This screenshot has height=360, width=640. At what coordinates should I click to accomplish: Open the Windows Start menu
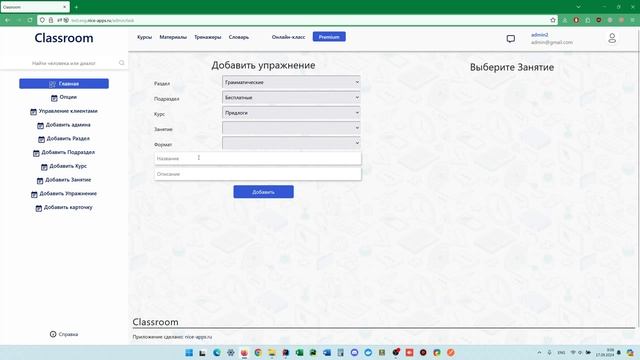189,353
